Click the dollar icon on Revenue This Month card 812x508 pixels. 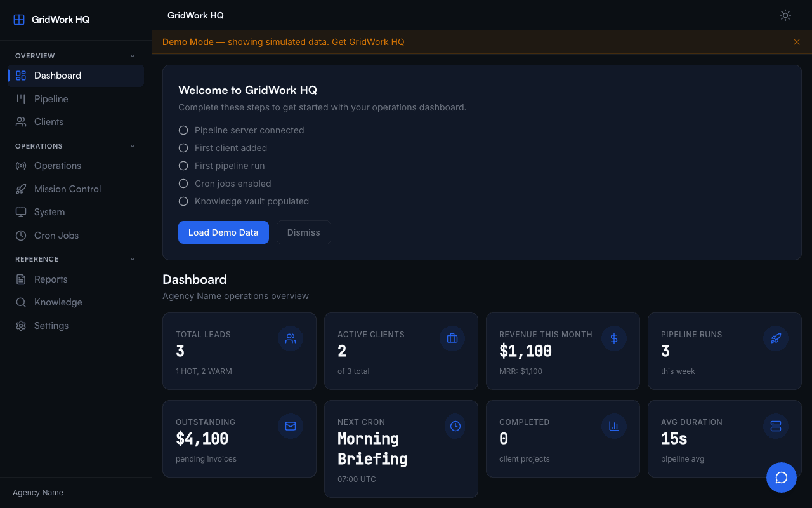[613, 338]
